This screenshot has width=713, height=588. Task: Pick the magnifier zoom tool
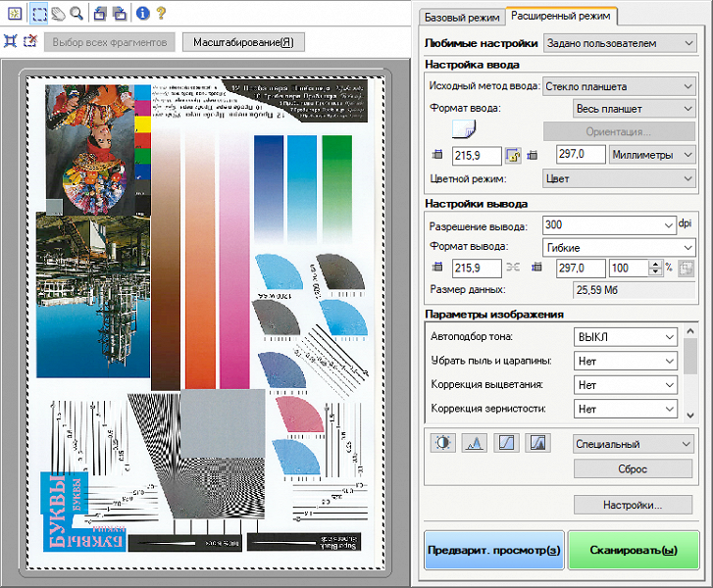pyautogui.click(x=76, y=14)
